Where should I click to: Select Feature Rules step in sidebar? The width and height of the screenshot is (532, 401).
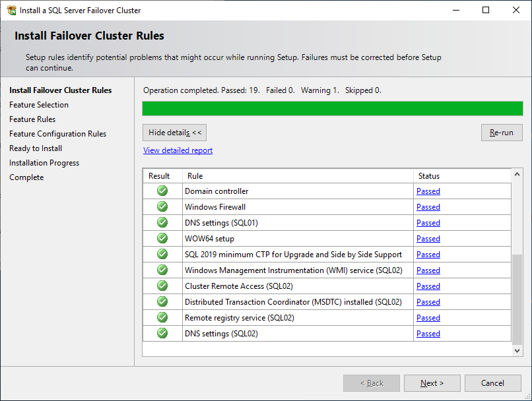point(32,119)
